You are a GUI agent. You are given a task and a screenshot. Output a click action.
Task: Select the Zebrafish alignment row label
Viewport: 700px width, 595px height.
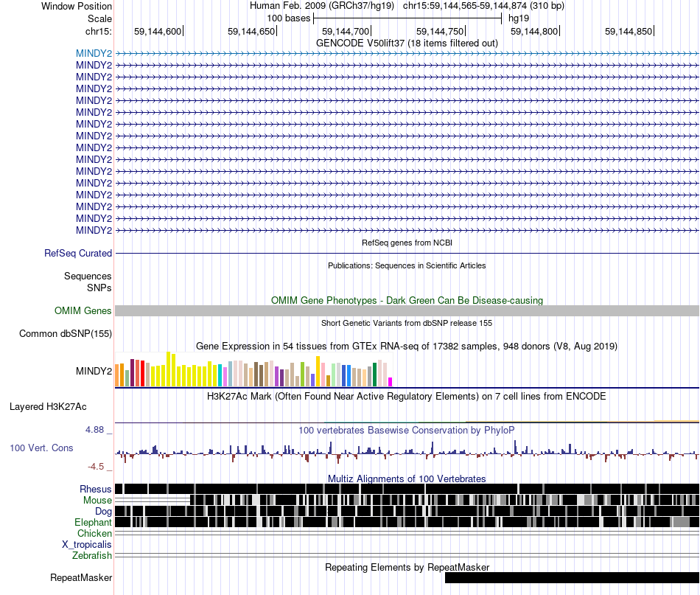(92, 556)
